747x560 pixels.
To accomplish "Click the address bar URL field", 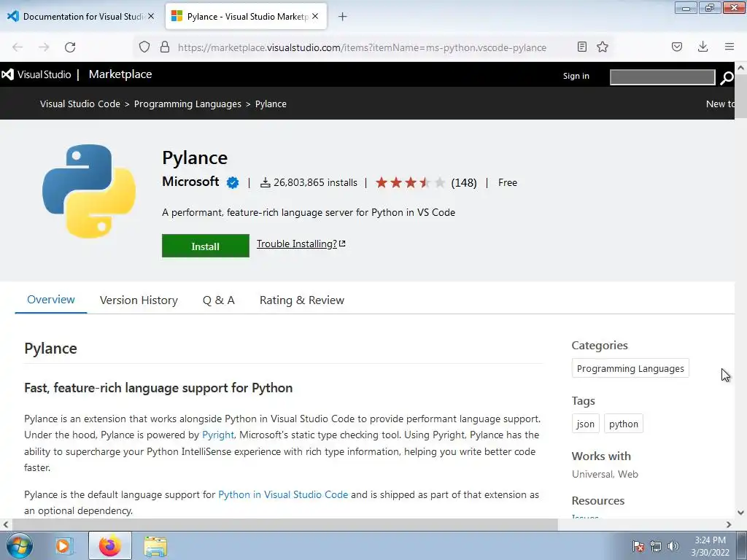I will (362, 47).
